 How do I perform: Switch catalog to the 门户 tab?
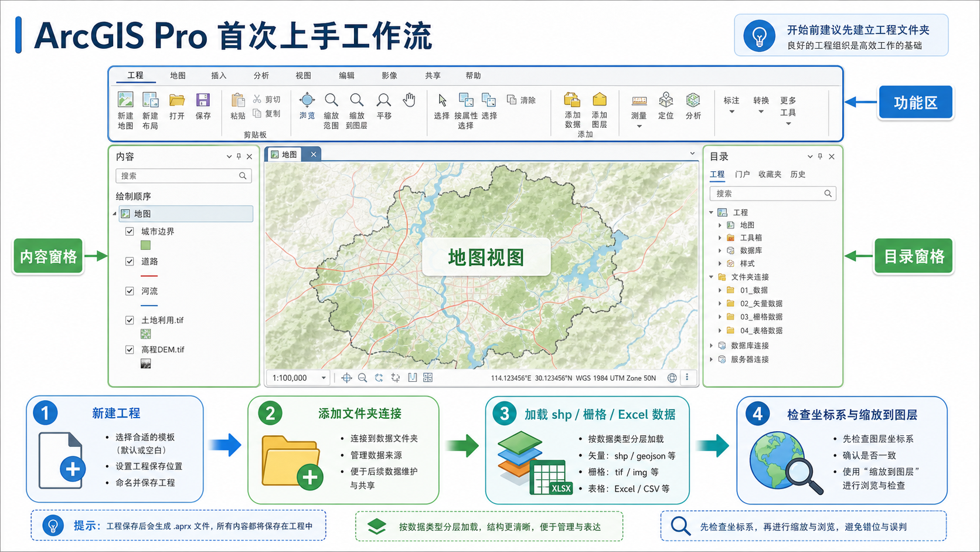(742, 174)
